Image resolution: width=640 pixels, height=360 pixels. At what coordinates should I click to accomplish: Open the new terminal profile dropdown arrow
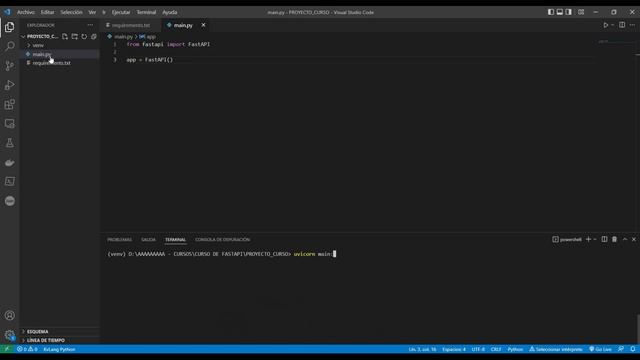[595, 239]
